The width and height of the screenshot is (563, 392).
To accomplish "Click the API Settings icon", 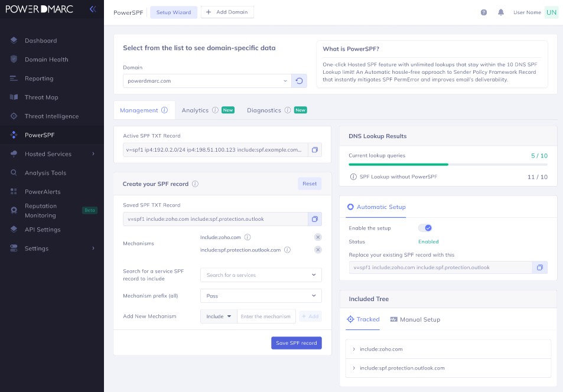I will click(14, 229).
